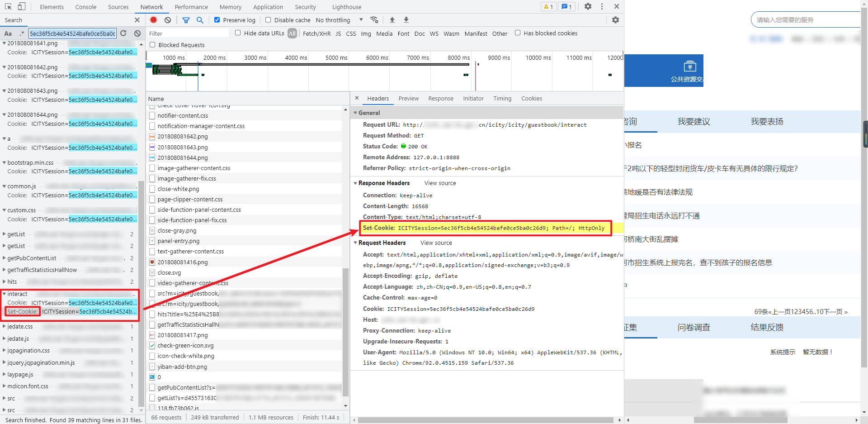This screenshot has width=868, height=424.
Task: Enable Has blocked cookies filter
Action: [x=518, y=33]
